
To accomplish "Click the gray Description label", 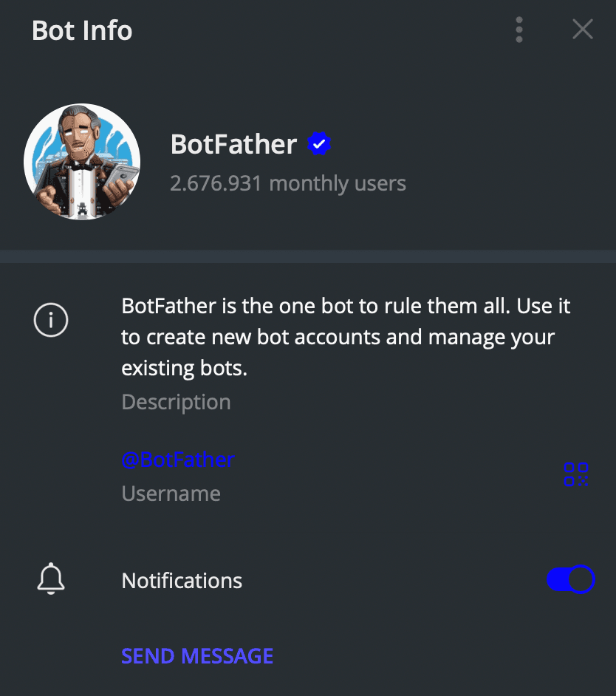I will pyautogui.click(x=176, y=402).
